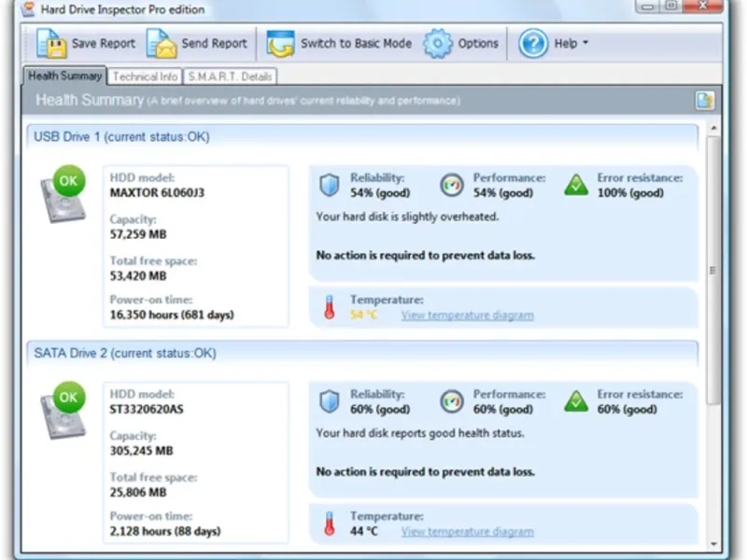Screen dimensions: 747x560
Task: Click 'Your hard disk is slightly overheated' message
Action: point(407,217)
